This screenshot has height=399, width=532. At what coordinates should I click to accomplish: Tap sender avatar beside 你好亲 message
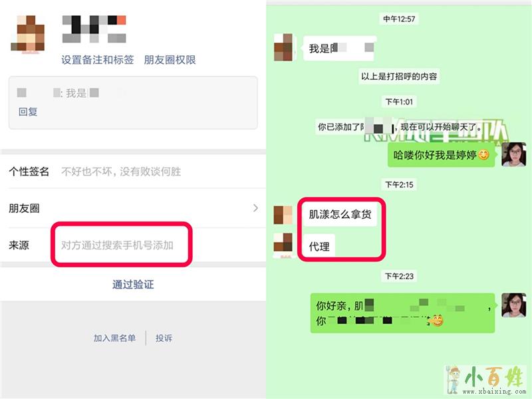pos(513,305)
